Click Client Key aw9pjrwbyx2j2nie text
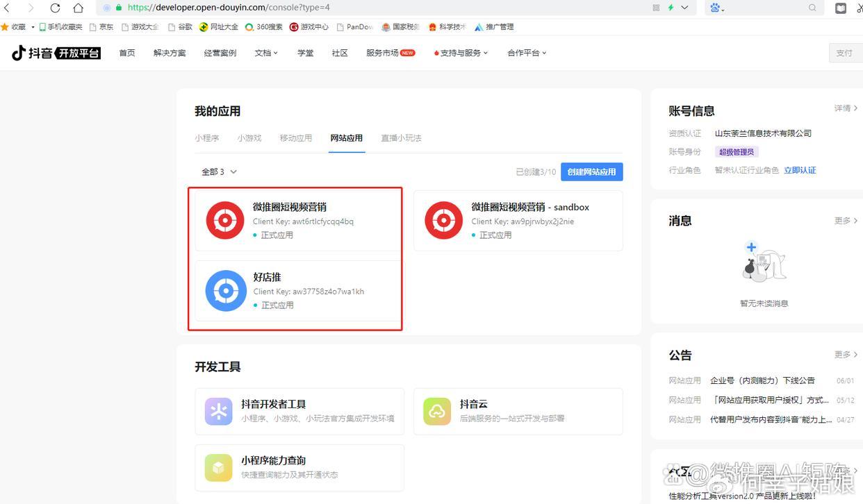The height and width of the screenshot is (504, 863). pos(523,221)
